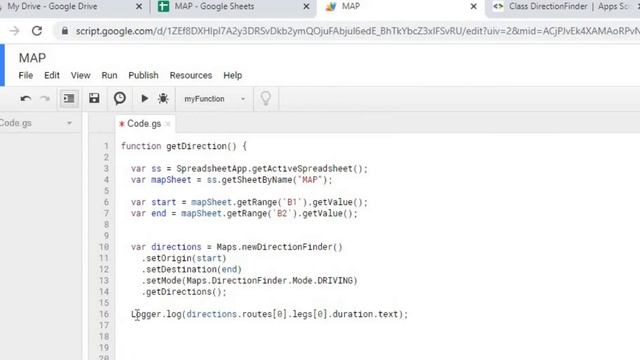Toggle the indent formatting button

click(69, 98)
